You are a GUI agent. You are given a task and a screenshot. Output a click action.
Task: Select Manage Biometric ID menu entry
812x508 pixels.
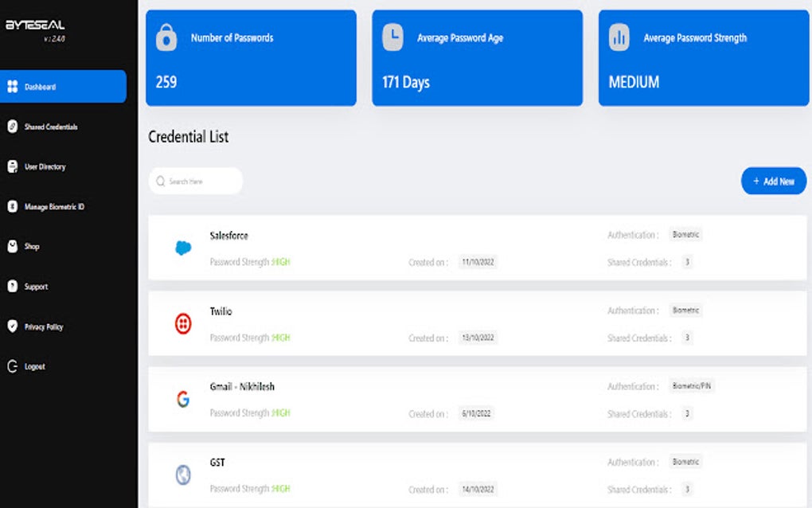(x=54, y=206)
